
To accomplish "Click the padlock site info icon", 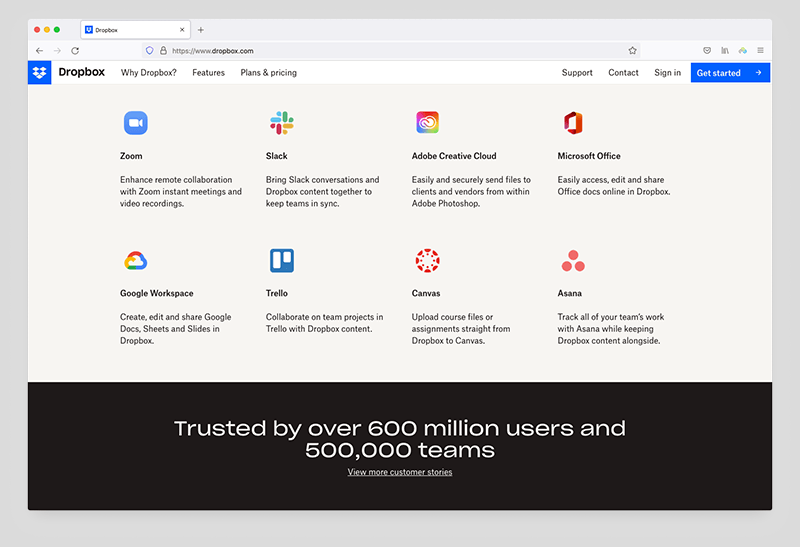I will [163, 51].
